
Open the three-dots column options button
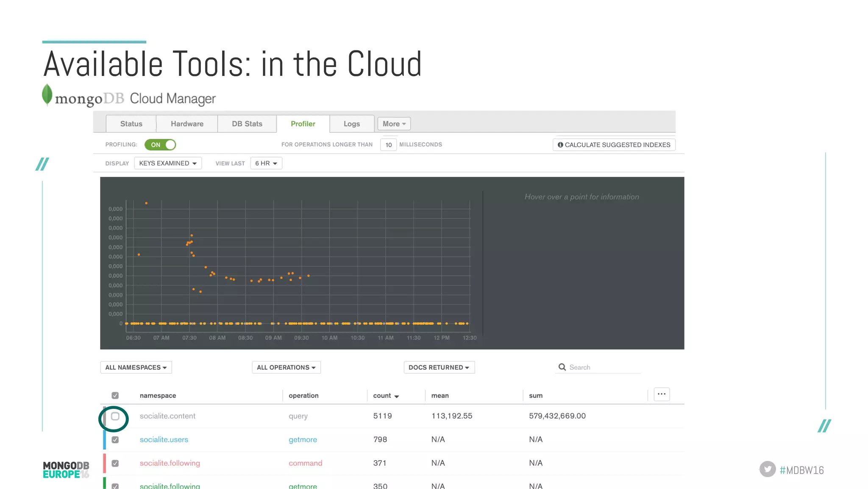[661, 394]
